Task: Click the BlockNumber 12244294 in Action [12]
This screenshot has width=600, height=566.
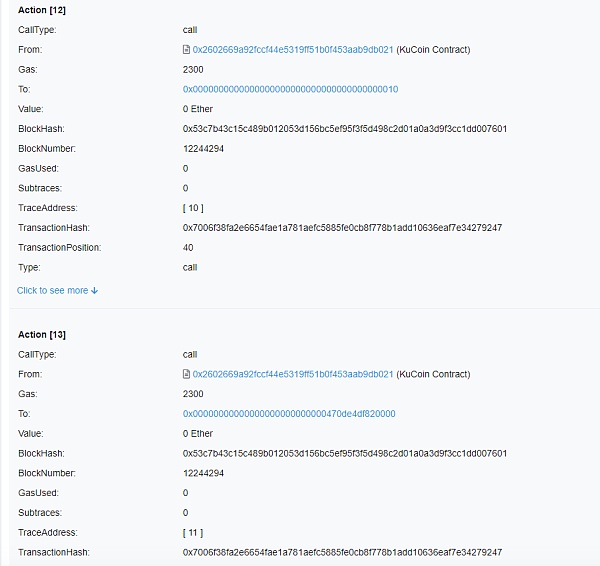Action: coord(203,148)
